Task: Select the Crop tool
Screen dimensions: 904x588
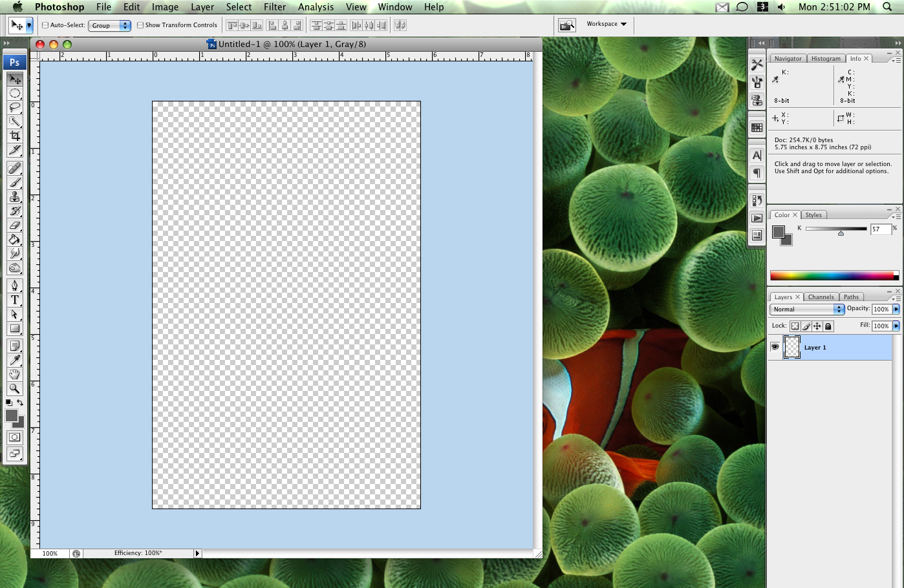Action: tap(15, 136)
